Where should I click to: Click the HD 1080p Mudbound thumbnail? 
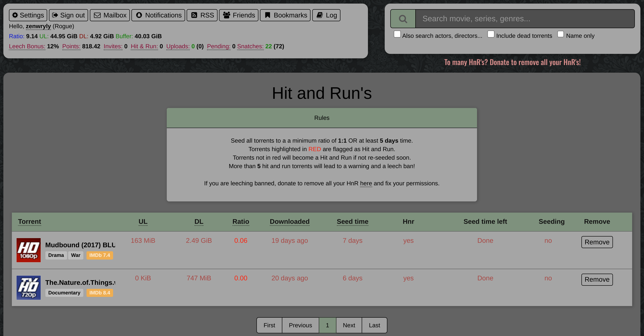tap(28, 250)
